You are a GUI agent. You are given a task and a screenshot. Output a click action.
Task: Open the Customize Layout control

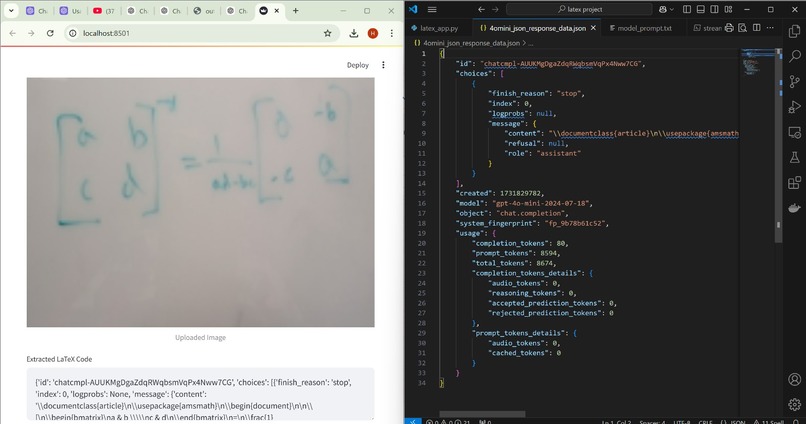click(728, 9)
